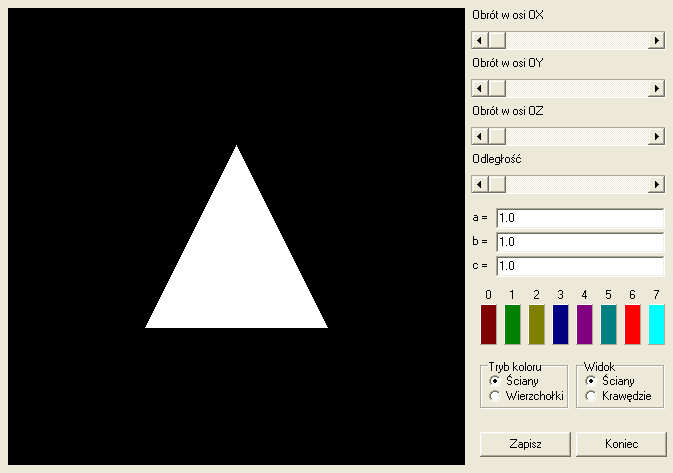Click left arrow of Obrót w osi OZ scrollbar
This screenshot has width=673, height=473.
pyautogui.click(x=479, y=136)
